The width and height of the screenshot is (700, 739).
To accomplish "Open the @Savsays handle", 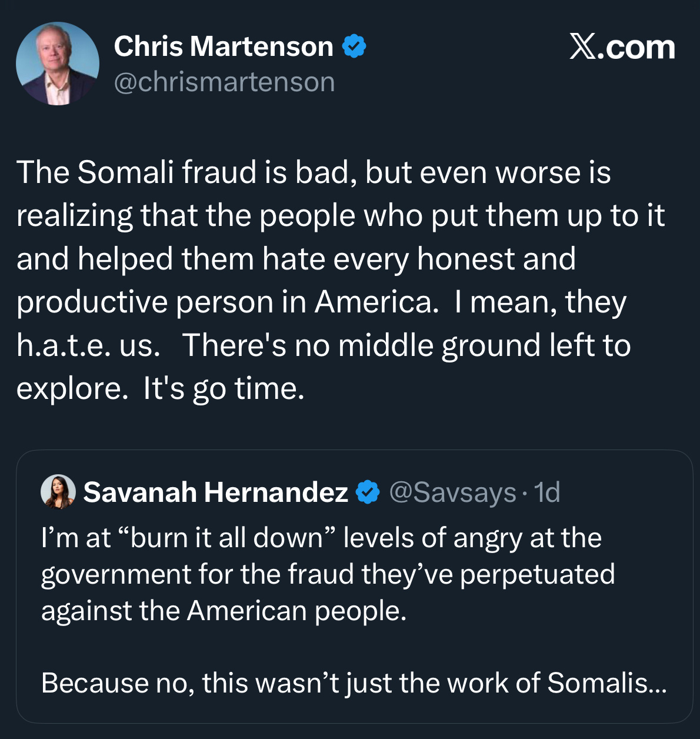I will tap(452, 492).
